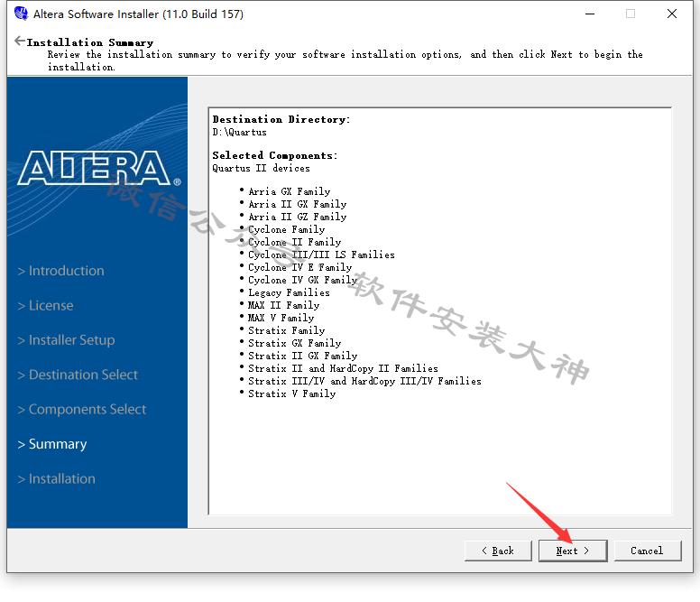
Task: Go back with the Back button
Action: tap(498, 551)
